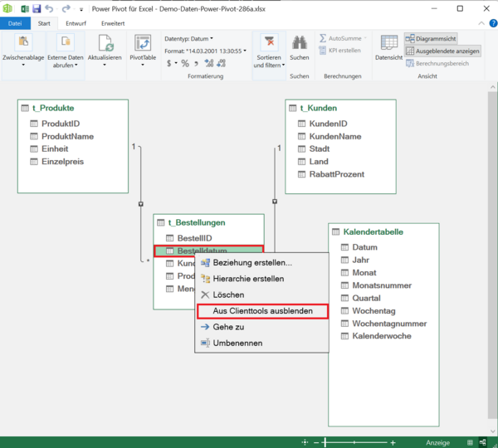
Task: Toggle Diagrammsicht view button
Action: 429,38
